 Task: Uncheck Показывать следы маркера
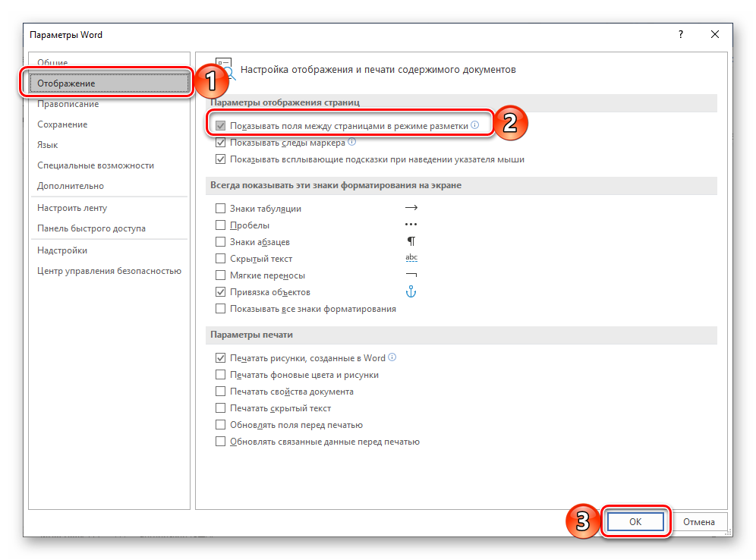click(220, 143)
